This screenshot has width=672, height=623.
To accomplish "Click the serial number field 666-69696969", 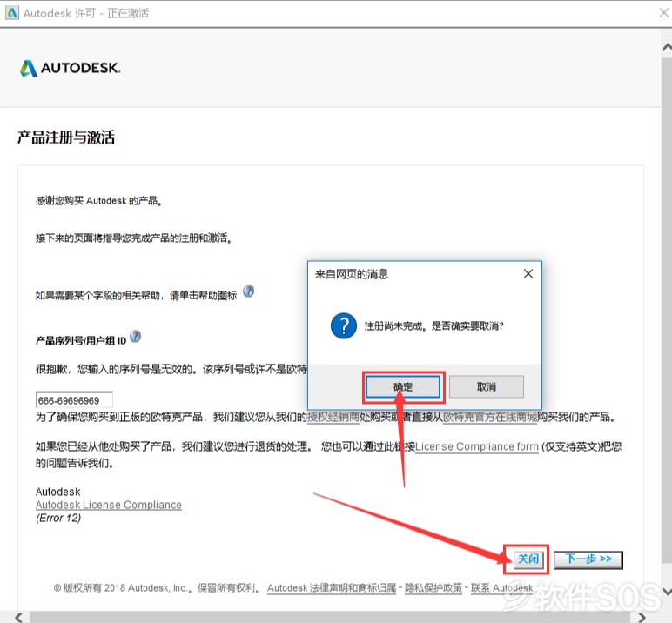I will pyautogui.click(x=75, y=399).
